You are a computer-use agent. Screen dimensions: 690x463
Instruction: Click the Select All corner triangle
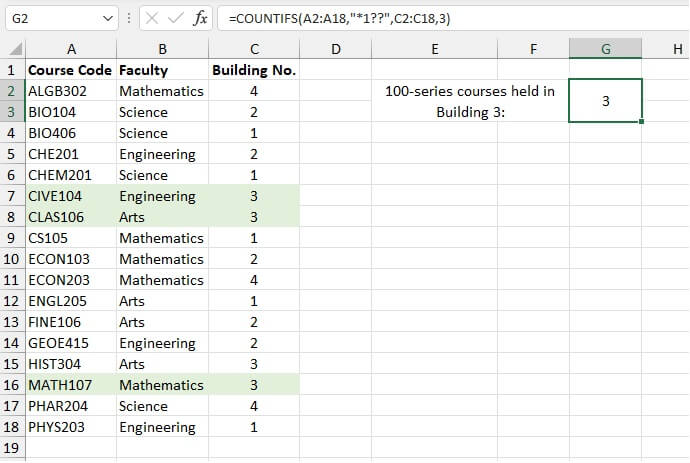tap(13, 49)
